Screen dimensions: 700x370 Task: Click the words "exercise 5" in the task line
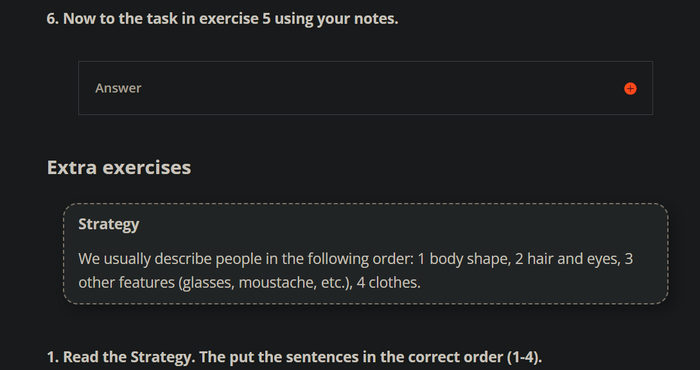click(x=235, y=19)
